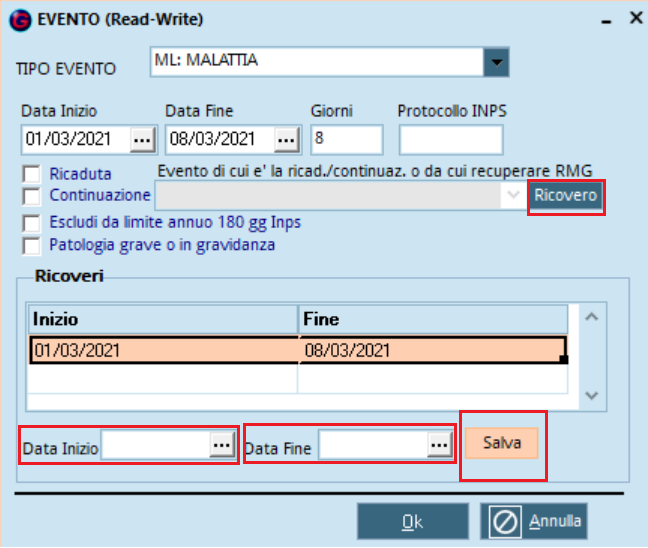Open date picker for Ricoveri Data Inizio
Image resolution: width=648 pixels, height=548 pixels.
(222, 445)
